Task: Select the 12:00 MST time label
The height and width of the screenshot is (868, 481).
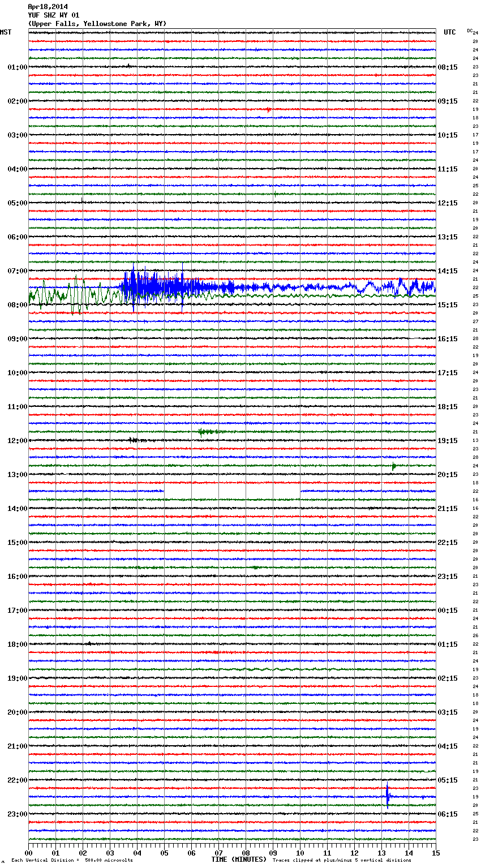Action: click(18, 441)
